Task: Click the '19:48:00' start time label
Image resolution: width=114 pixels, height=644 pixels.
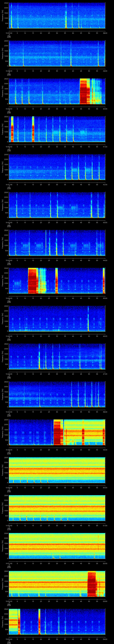Action: click(9, 450)
